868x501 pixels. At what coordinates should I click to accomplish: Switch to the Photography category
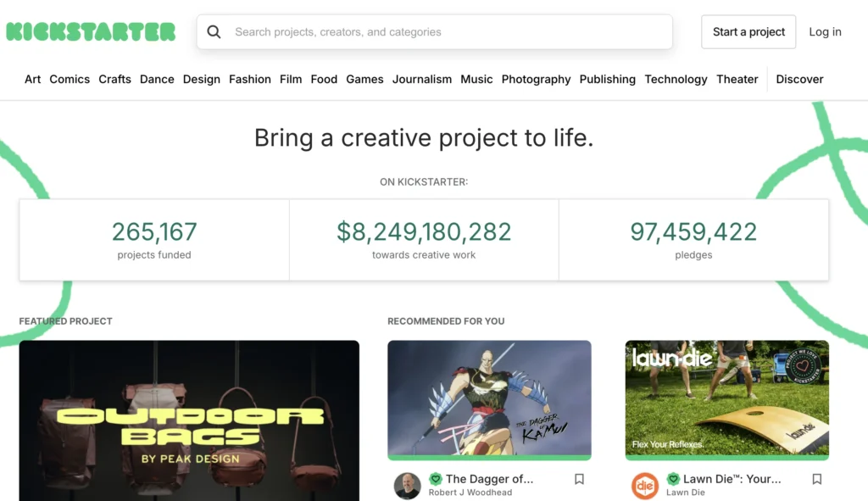(536, 79)
